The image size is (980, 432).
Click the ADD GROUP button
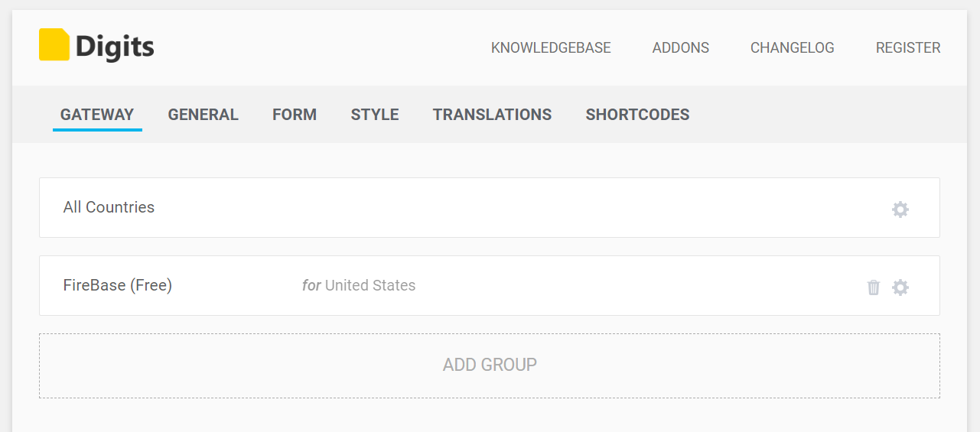click(490, 365)
